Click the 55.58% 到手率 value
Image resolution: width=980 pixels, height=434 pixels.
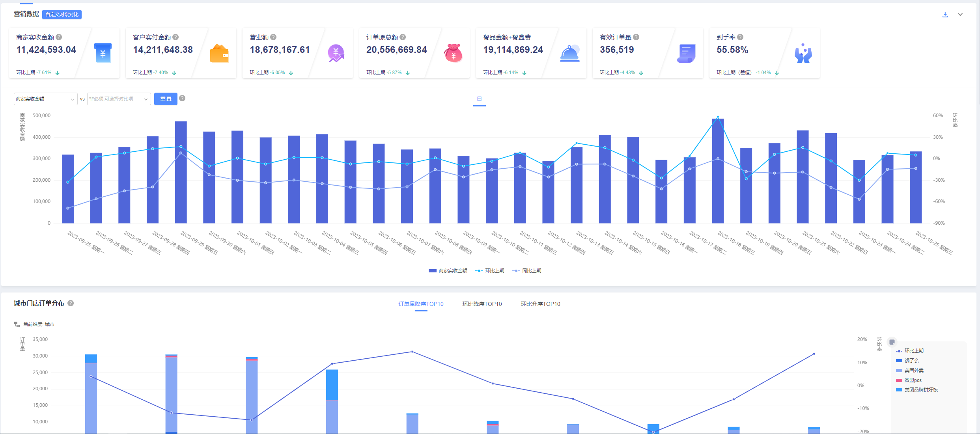(x=732, y=50)
